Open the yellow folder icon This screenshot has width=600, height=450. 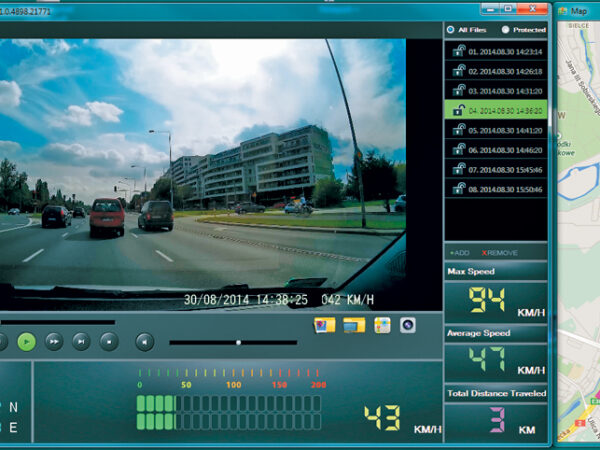click(353, 325)
